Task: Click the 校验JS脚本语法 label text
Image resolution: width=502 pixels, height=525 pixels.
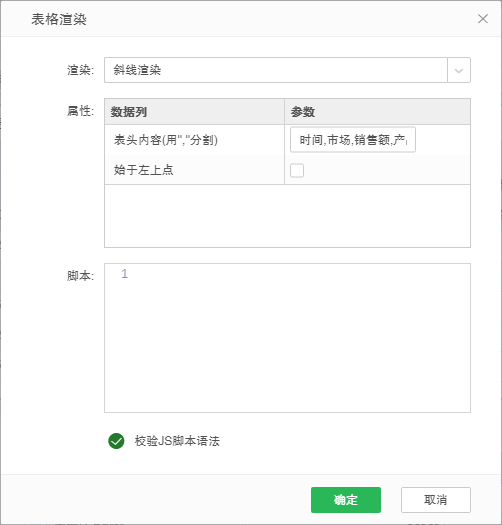Action: [x=177, y=441]
